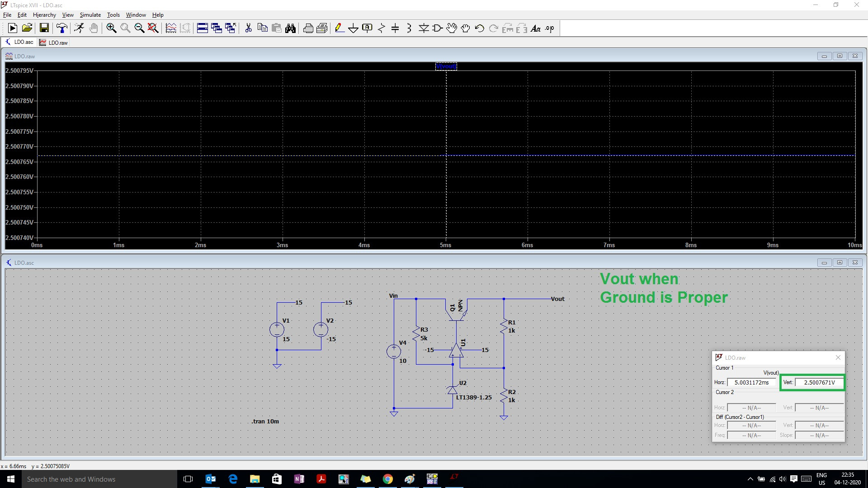Viewport: 868px width, 488px height.
Task: Click the Undo arrow icon
Action: coord(480,28)
